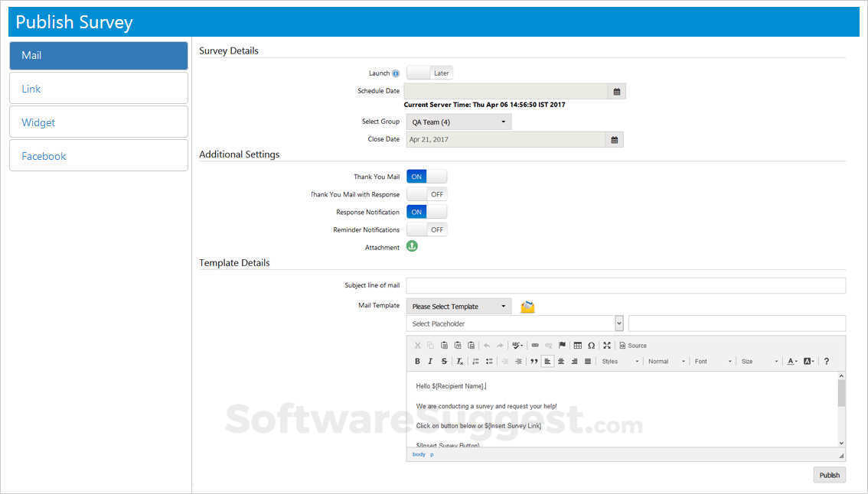Click Paste as plain text icon
Viewport: 868px width, 494px height.
pos(457,345)
